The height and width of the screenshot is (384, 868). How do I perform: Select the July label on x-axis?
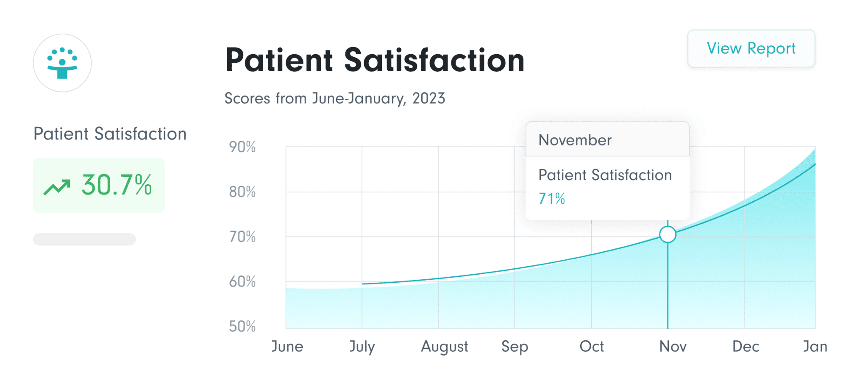click(x=362, y=347)
